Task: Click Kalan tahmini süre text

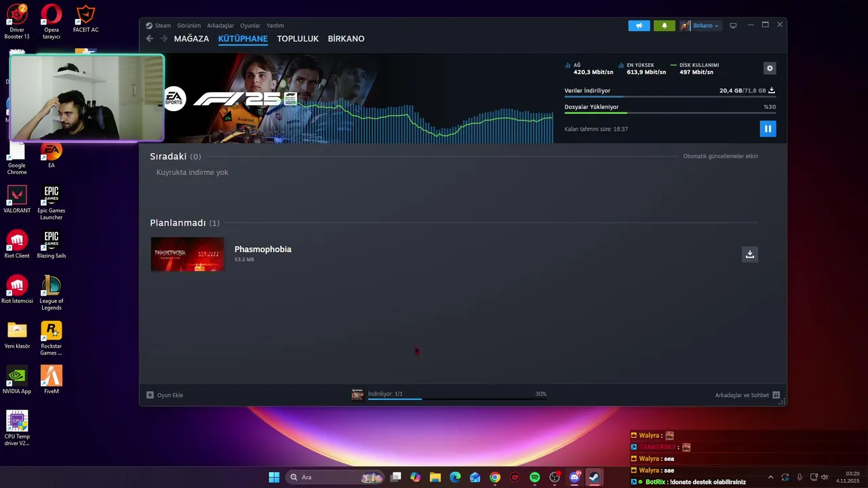Action: click(596, 129)
